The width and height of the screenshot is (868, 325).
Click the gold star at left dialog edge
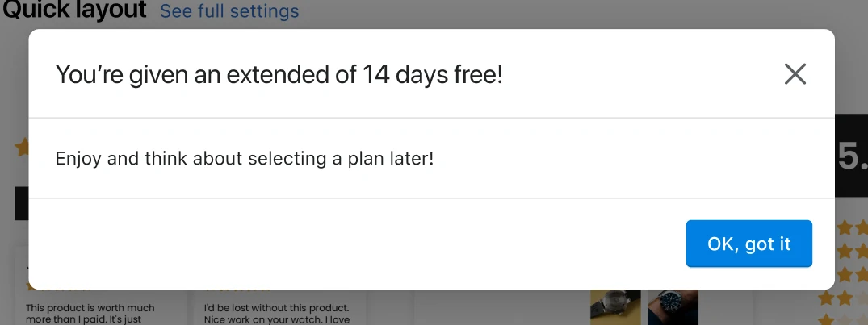tap(22, 148)
